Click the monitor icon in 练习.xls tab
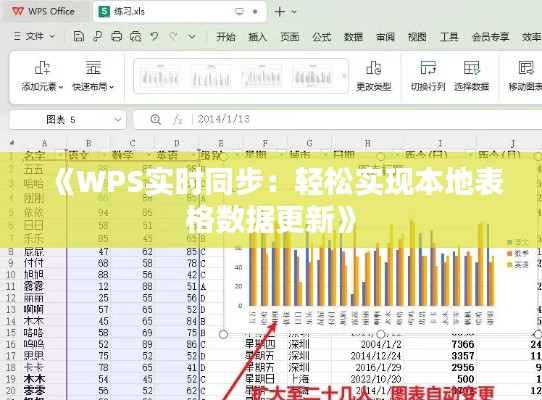 click(239, 11)
